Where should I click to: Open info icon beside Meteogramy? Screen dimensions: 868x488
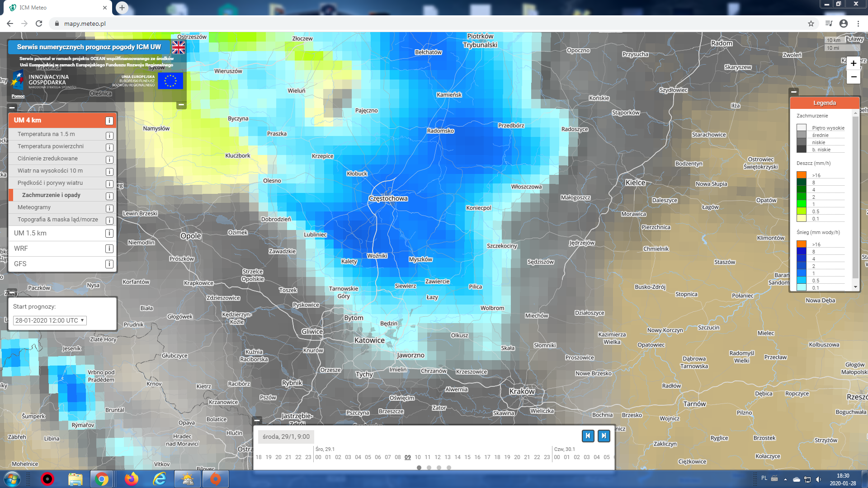click(109, 208)
